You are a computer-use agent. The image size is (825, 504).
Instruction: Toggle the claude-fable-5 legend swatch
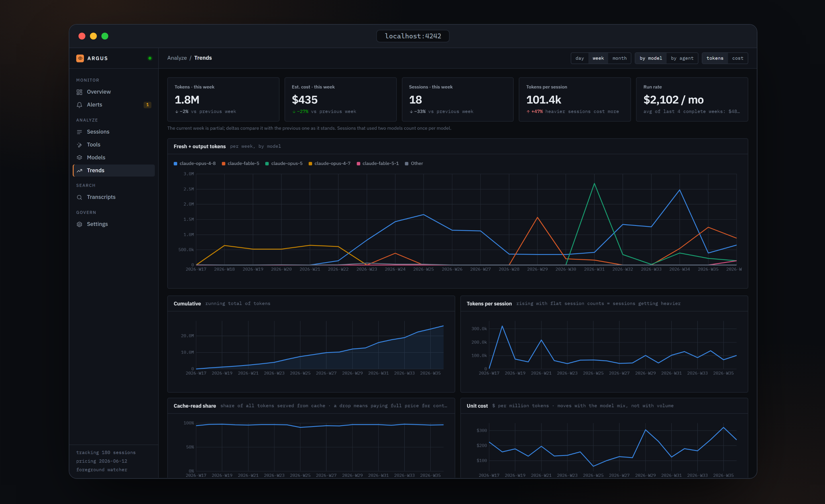223,164
